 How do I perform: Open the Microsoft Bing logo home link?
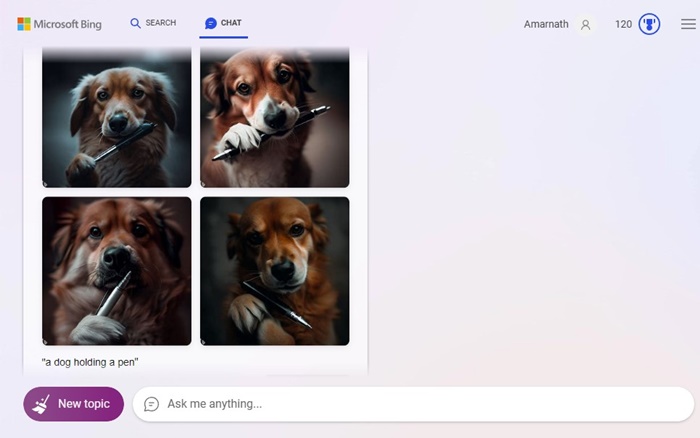click(59, 24)
